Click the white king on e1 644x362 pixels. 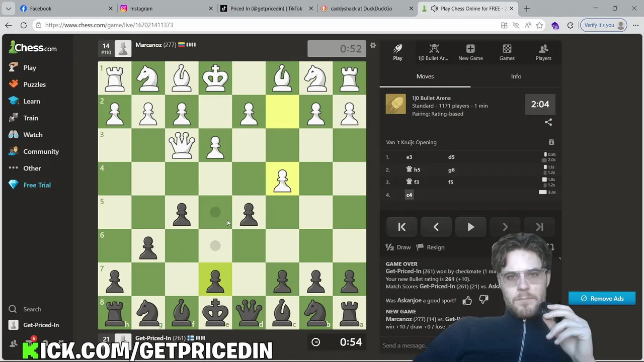[215, 78]
